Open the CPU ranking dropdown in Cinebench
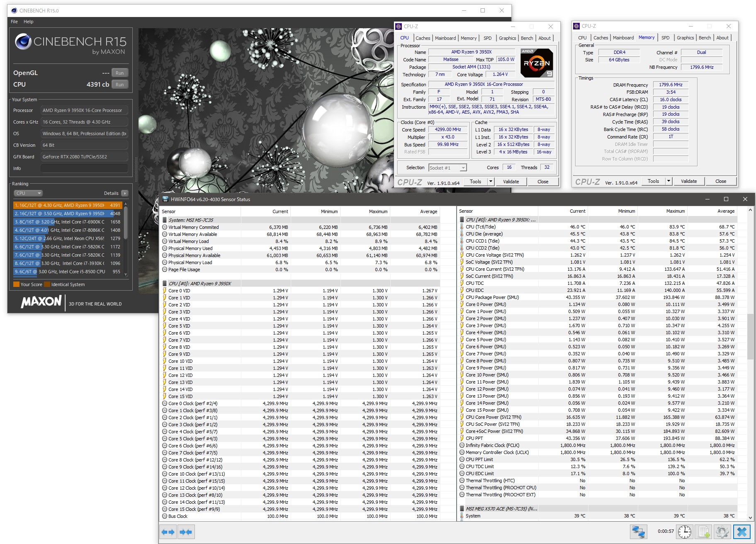The image size is (756, 544). [28, 193]
